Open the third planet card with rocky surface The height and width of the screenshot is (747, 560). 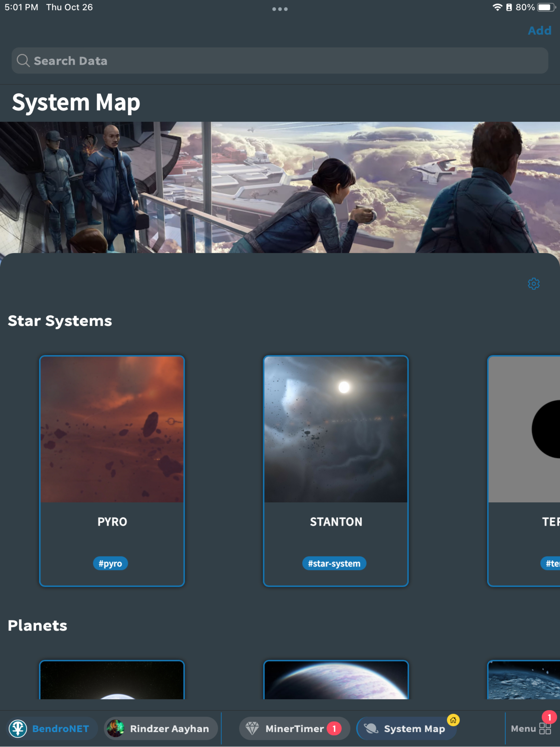(x=524, y=679)
